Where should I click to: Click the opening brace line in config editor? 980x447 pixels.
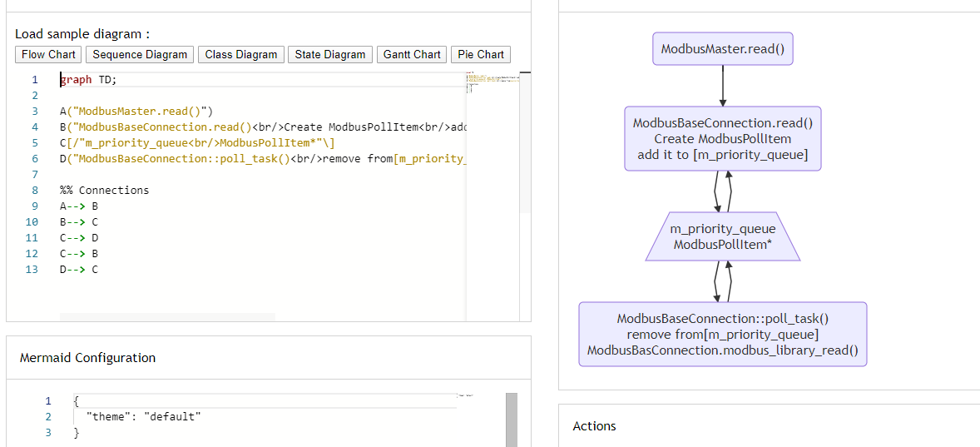[x=77, y=400]
